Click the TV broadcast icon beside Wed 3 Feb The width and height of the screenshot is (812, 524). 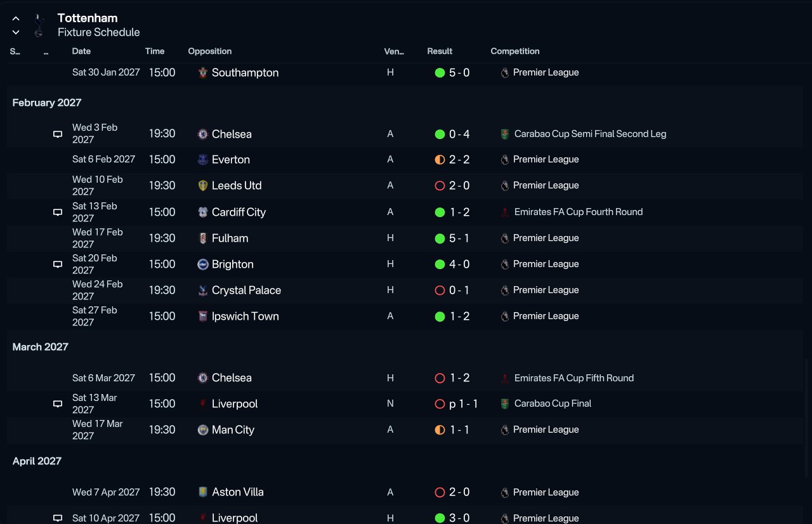coord(58,134)
